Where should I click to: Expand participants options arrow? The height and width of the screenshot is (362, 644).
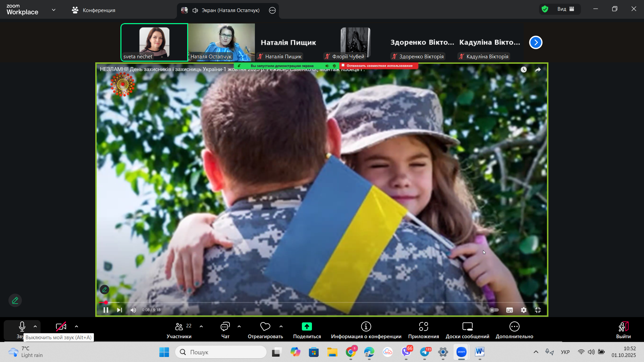point(201,326)
